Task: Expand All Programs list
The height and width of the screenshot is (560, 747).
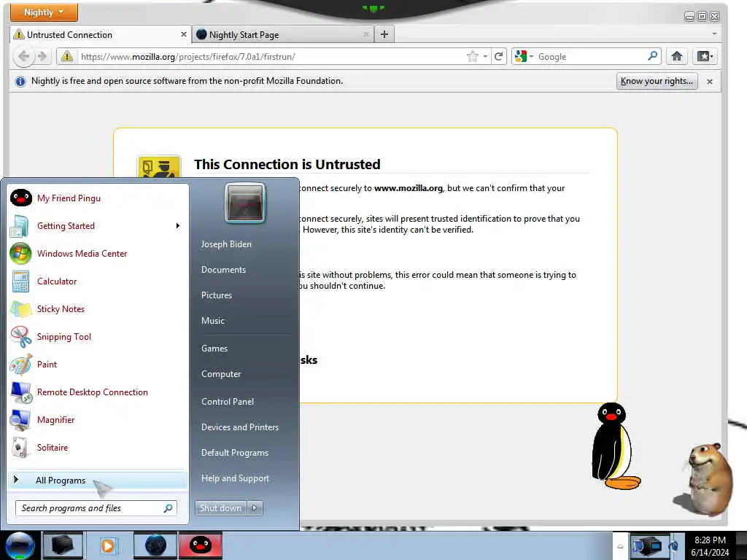Action: [97, 480]
